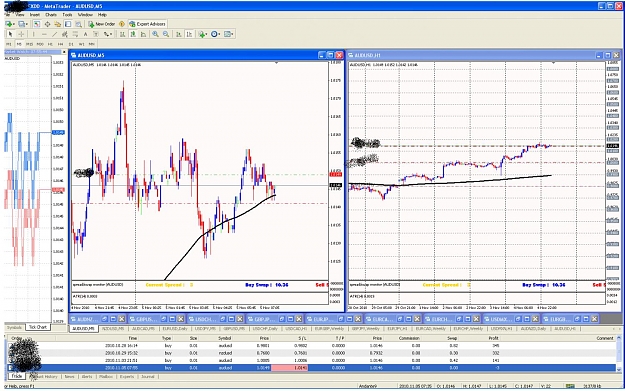The height and width of the screenshot is (391, 625).
Task: Zoom in on the chart
Action: pos(155,34)
